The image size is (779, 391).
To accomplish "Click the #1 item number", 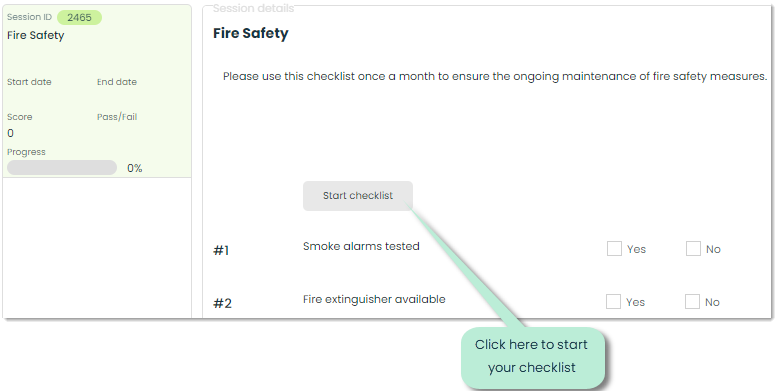I will pyautogui.click(x=221, y=250).
